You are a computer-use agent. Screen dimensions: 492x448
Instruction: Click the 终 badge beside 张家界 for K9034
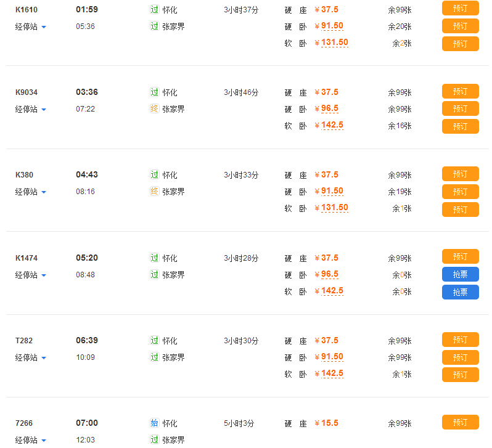(154, 109)
